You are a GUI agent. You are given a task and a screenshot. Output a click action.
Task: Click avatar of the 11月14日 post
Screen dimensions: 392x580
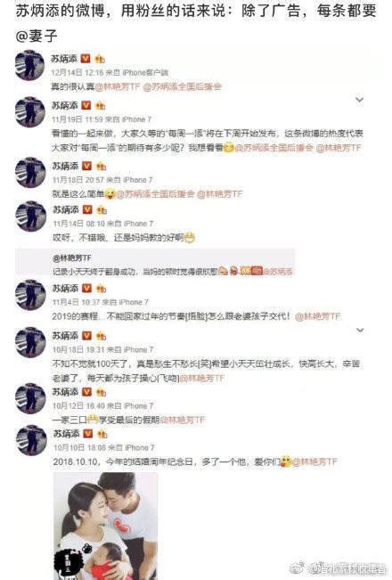pos(30,216)
